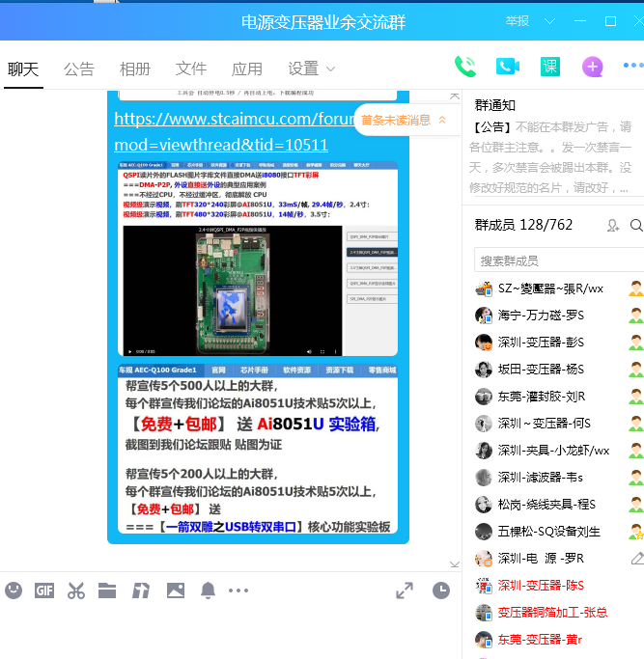Open the 应用 tab
The width and height of the screenshot is (644, 659).
[247, 69]
